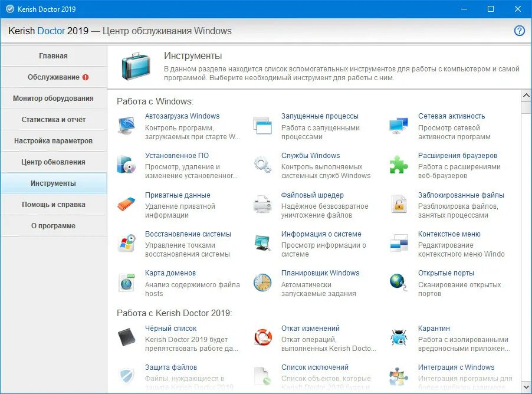Click the system information magnifier icon

click(262, 243)
